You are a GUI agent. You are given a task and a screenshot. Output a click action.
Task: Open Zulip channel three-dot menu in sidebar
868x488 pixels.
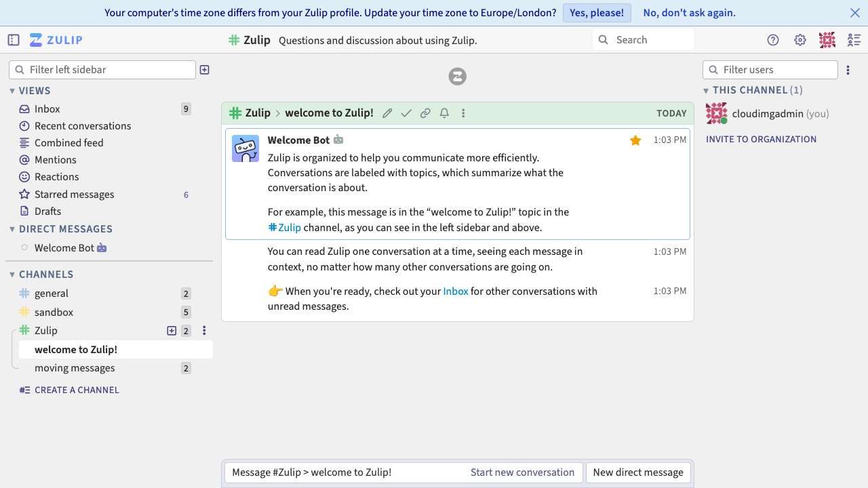coord(204,331)
